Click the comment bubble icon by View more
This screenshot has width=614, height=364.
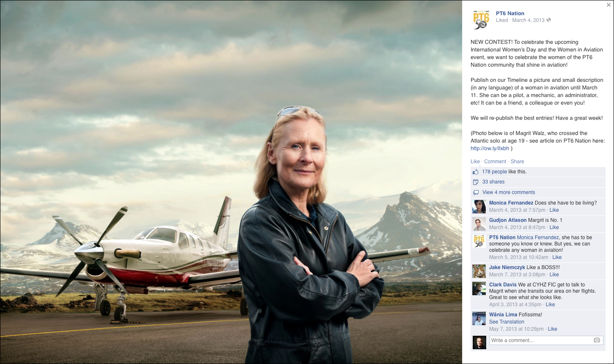pos(476,192)
